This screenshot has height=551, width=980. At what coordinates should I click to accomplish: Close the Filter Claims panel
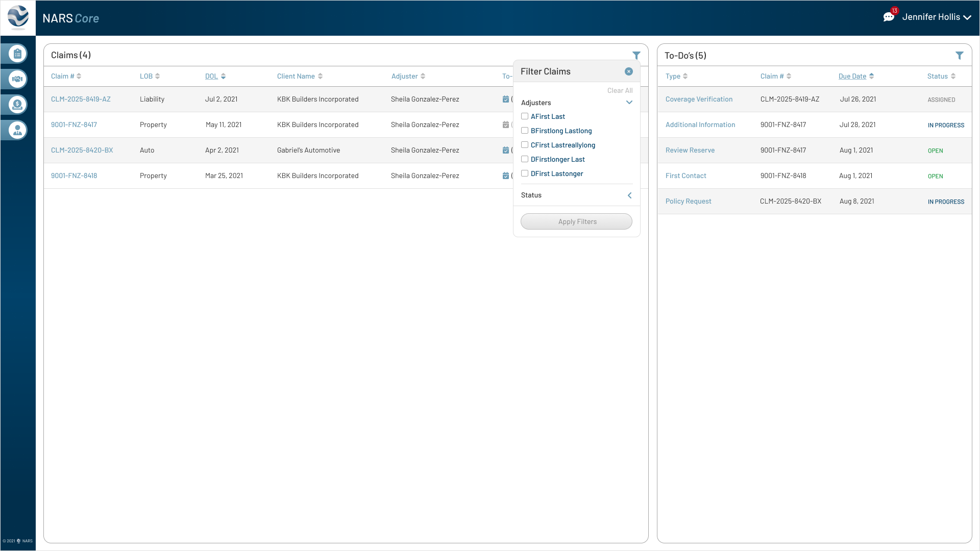click(628, 71)
